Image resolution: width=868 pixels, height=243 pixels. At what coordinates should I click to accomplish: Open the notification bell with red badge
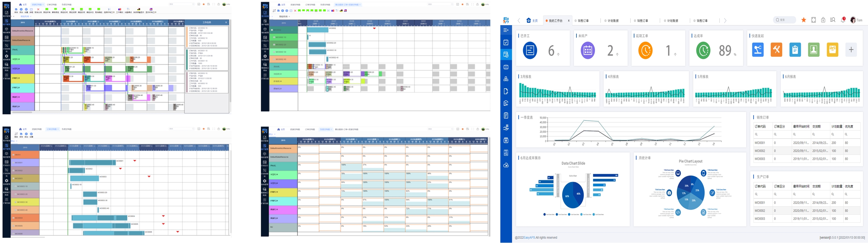843,20
